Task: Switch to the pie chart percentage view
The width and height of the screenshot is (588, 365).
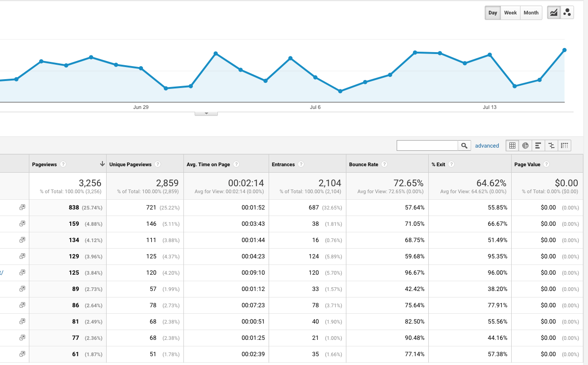Action: 525,145
